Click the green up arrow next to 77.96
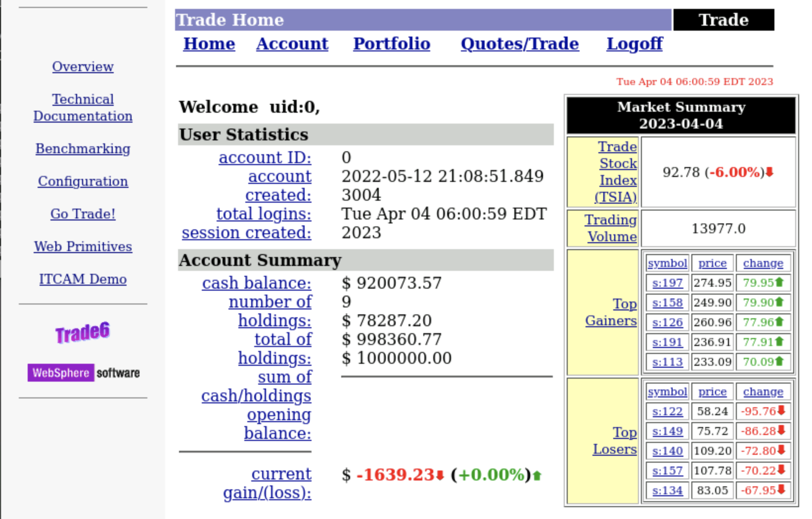This screenshot has height=519, width=812. click(x=779, y=322)
